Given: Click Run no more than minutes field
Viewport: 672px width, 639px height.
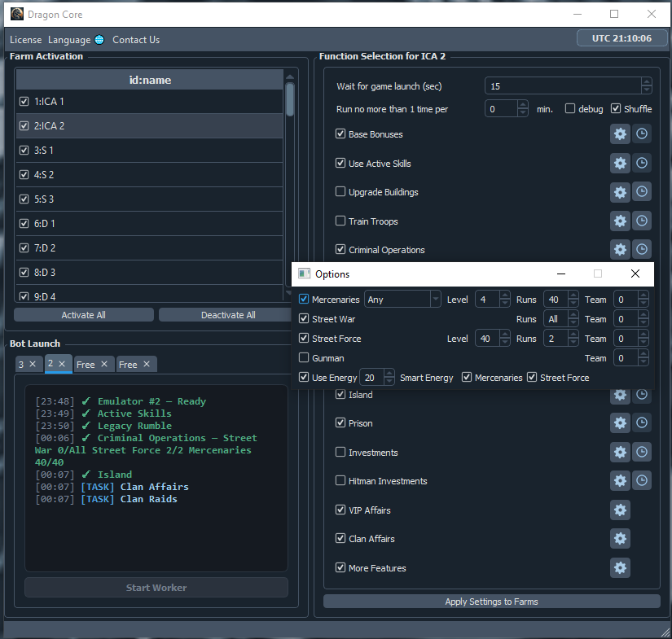Looking at the screenshot, I should [x=502, y=109].
